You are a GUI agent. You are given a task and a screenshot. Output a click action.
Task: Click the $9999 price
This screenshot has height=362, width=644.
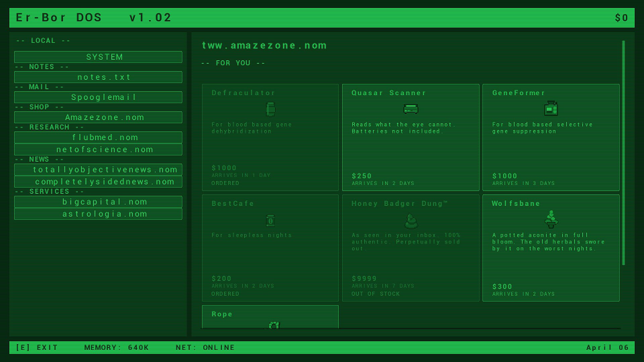pos(364,279)
